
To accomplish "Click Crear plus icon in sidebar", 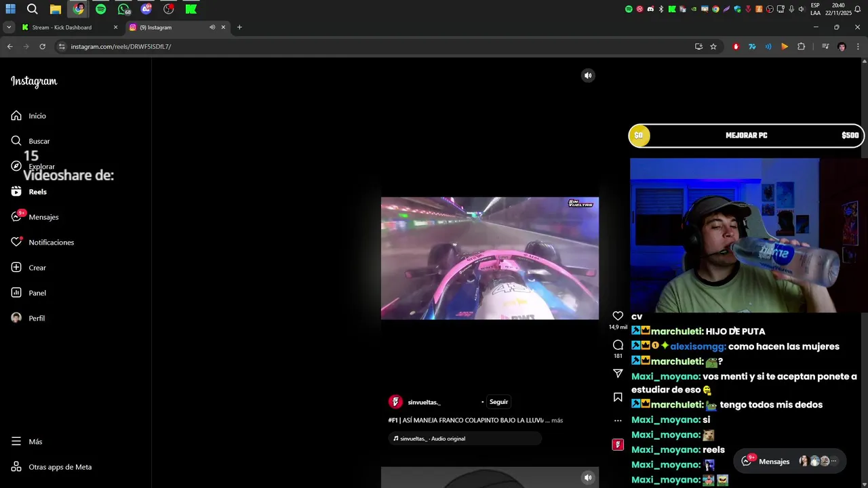I will click(16, 268).
